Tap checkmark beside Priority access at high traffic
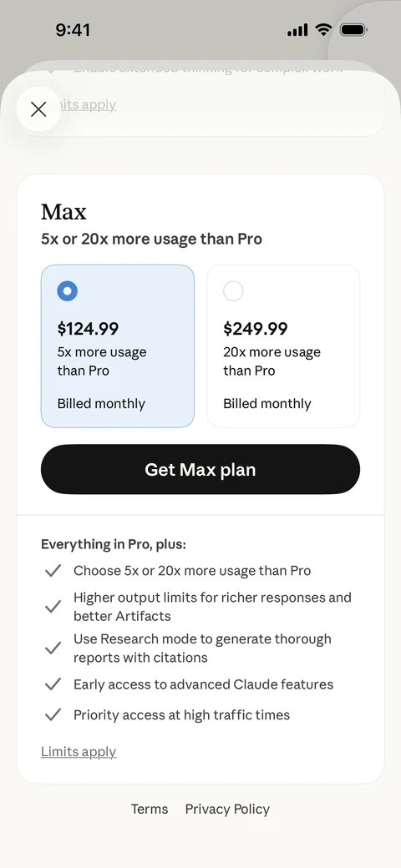The image size is (401, 868). [x=53, y=714]
